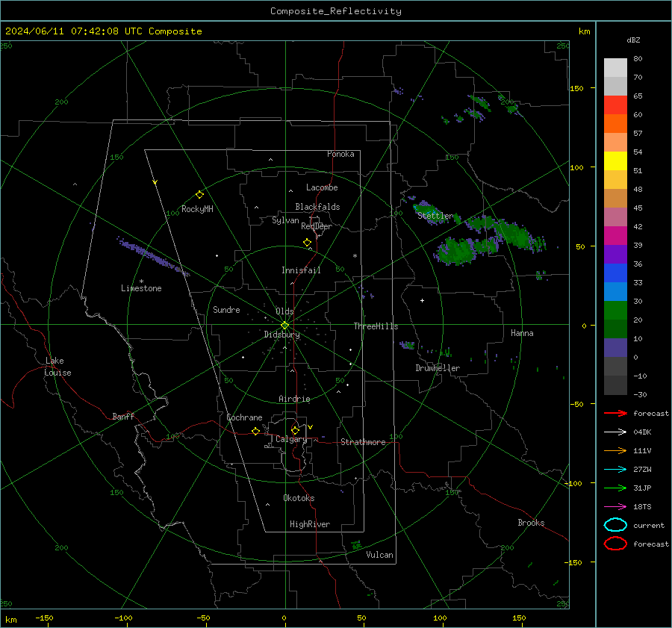672x628 pixels.
Task: Click the 'Didsbury' city label
Action: point(281,335)
